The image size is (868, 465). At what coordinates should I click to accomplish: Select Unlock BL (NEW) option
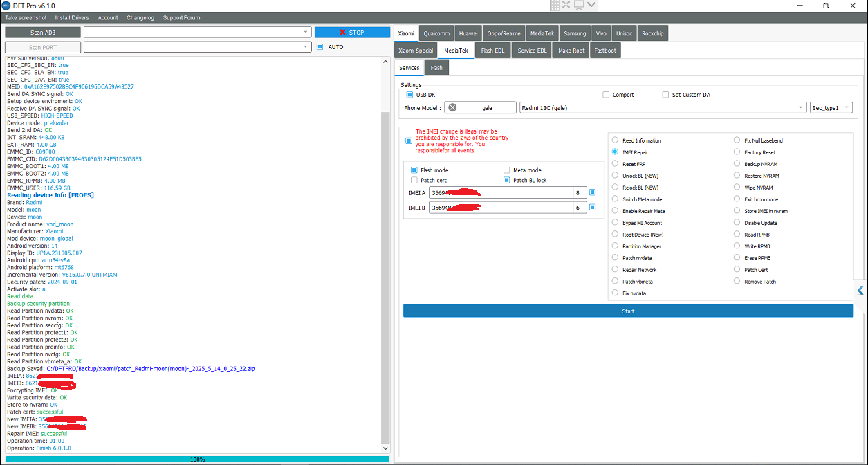(x=635, y=176)
